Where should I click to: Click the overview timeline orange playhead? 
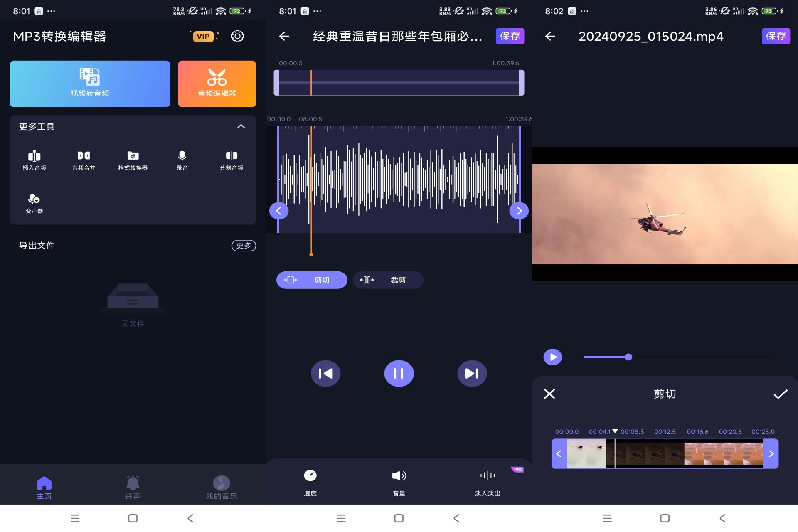tap(311, 83)
